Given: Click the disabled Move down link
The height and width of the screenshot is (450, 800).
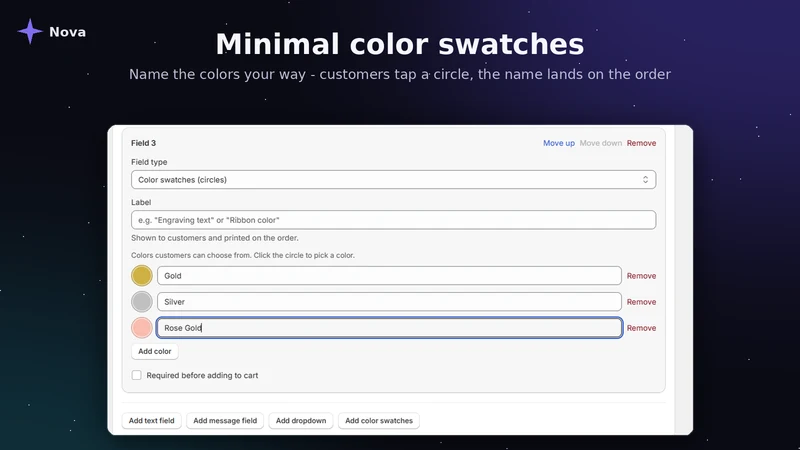Looking at the screenshot, I should point(601,143).
